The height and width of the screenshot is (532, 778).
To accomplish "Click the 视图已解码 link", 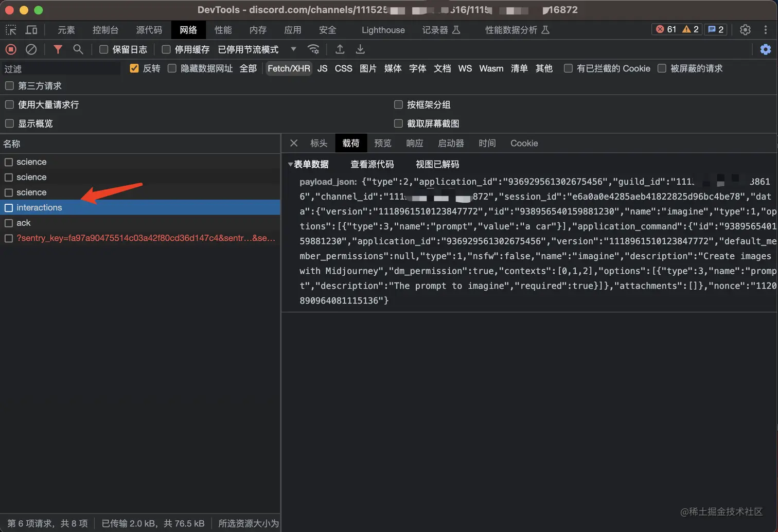I will click(x=437, y=164).
